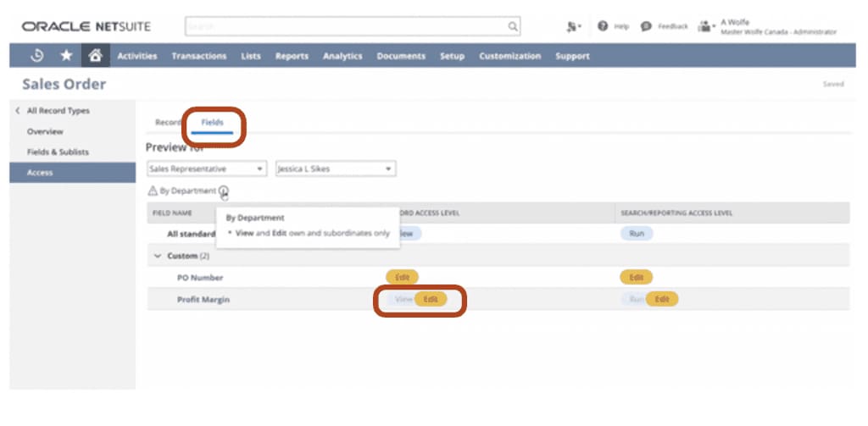Click the By Department info icon
Viewport: 868px width, 426px height.
(x=223, y=191)
